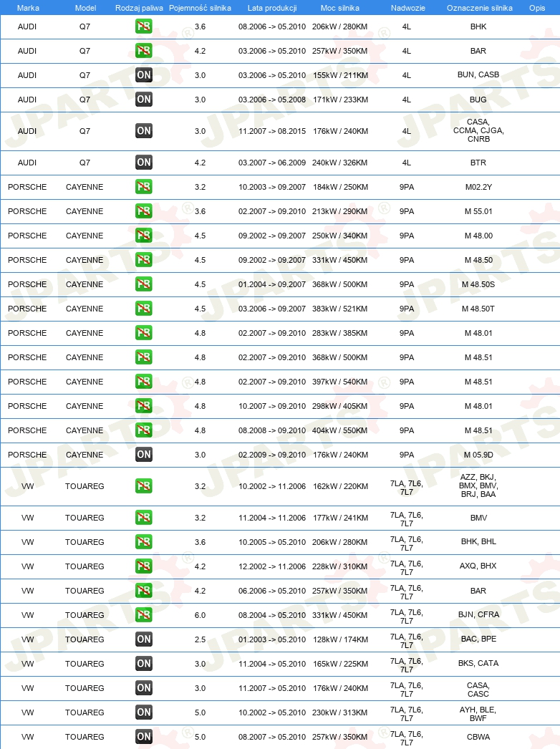The width and height of the screenshot is (560, 749).
Task: Select engine code M 48.50S
Action: 478,285
